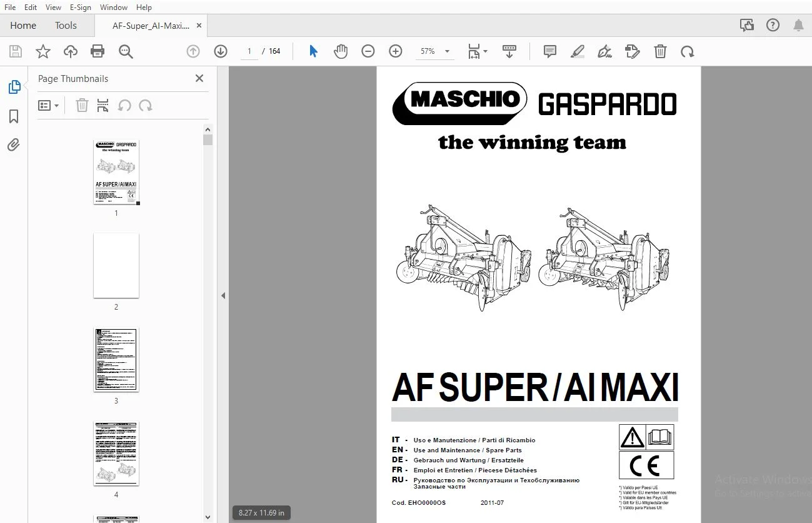The height and width of the screenshot is (523, 812).
Task: Click the upload to cloud icon
Action: coord(71,51)
